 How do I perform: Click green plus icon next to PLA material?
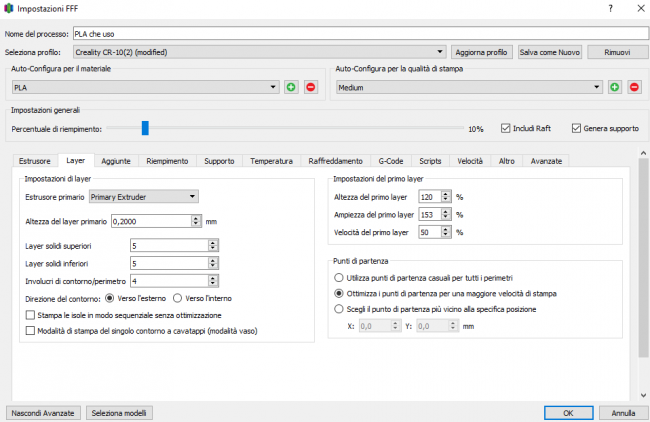click(291, 87)
